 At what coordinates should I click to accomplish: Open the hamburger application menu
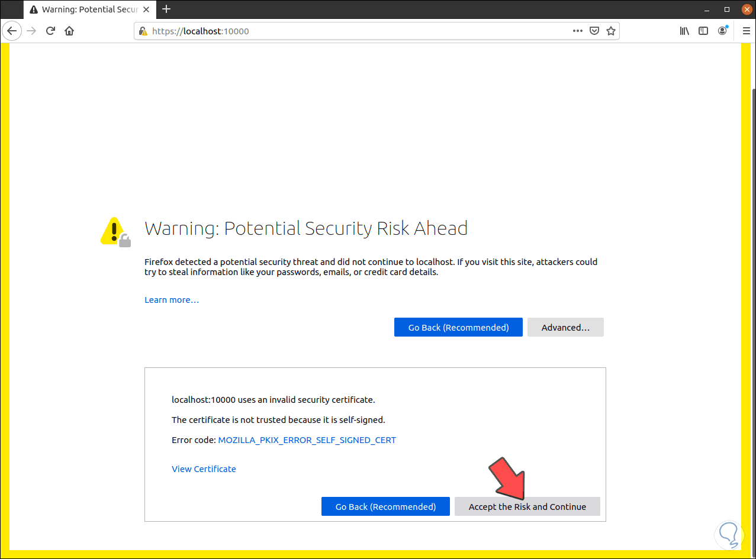[746, 31]
